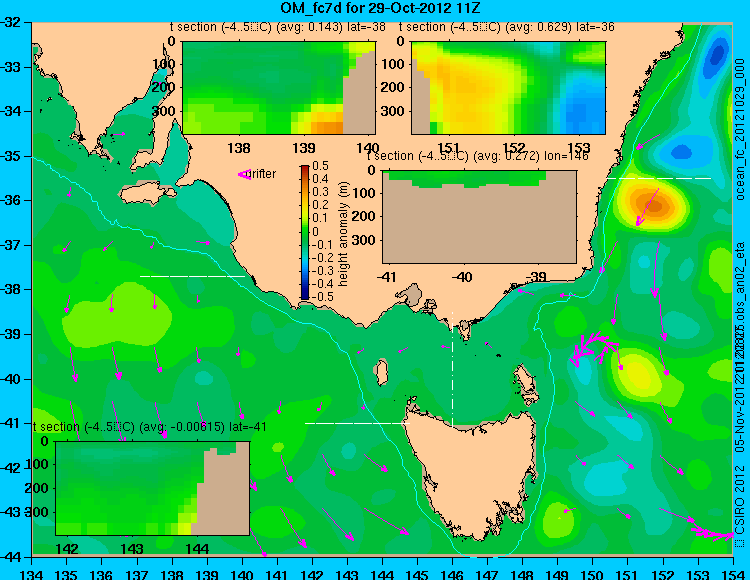
Task: Click the vertical dashed section line at longitude 146
Action: (x=452, y=368)
